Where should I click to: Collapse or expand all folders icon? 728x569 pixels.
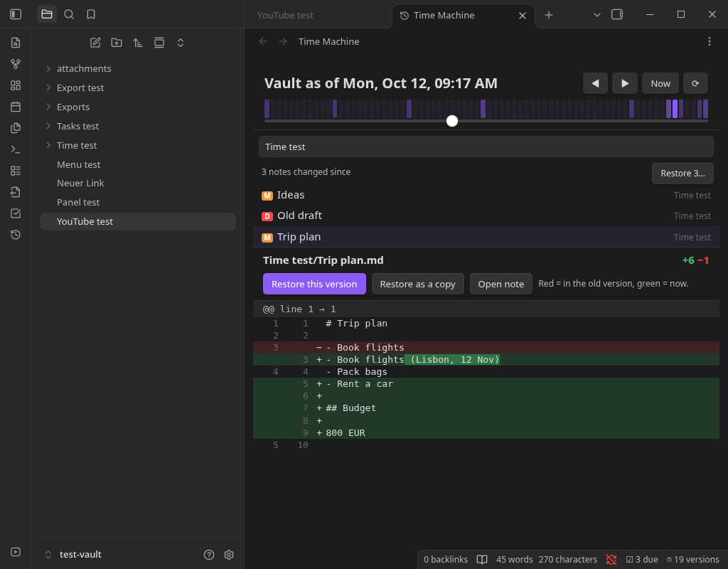click(181, 43)
